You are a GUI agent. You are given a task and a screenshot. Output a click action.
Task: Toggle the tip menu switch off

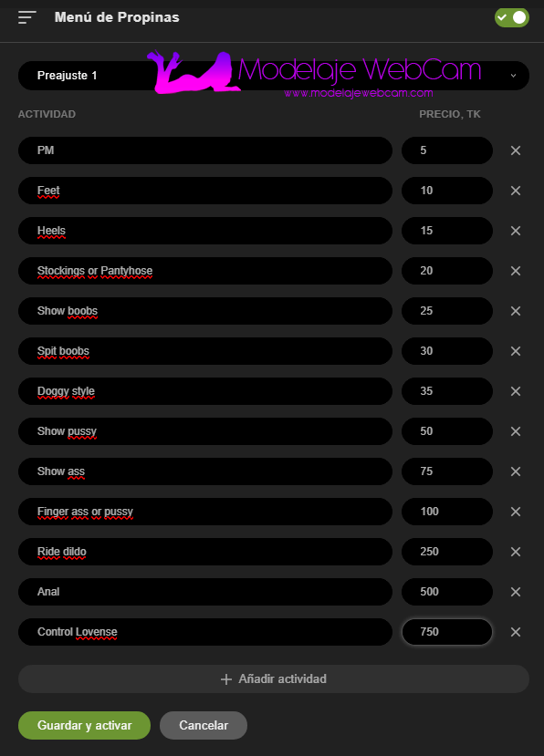click(x=512, y=17)
